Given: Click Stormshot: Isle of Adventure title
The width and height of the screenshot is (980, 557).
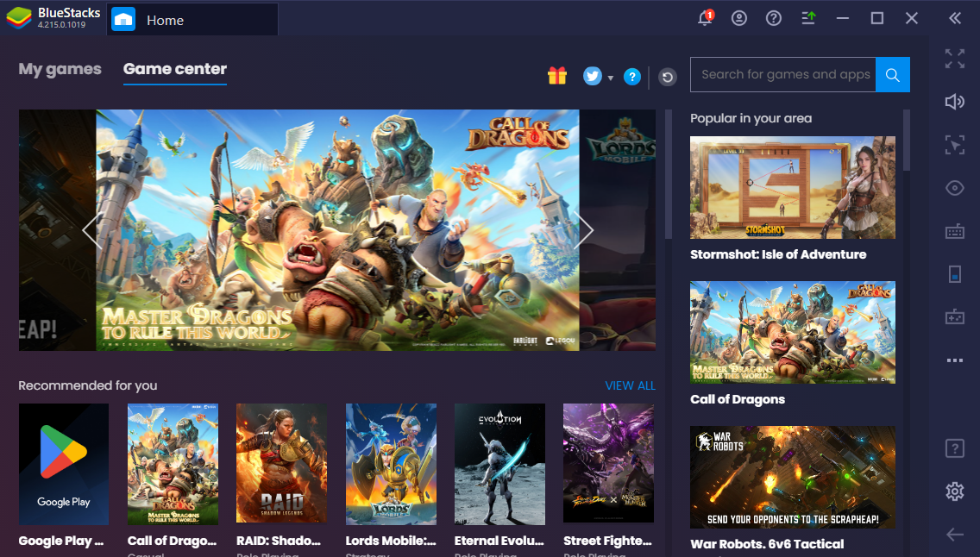Looking at the screenshot, I should click(x=778, y=254).
